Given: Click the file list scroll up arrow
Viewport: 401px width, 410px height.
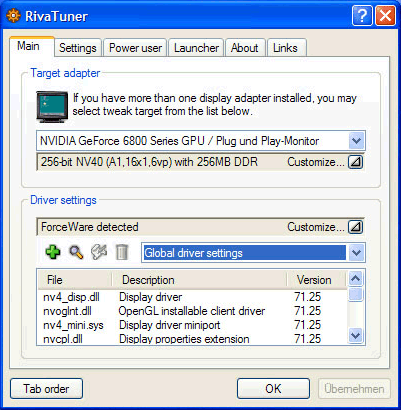Looking at the screenshot, I should pyautogui.click(x=355, y=278).
